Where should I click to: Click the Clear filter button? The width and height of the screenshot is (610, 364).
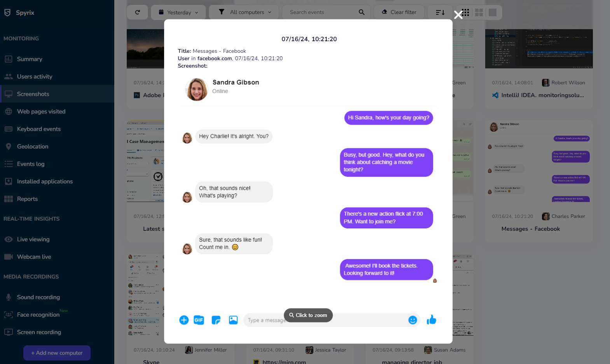tap(399, 12)
